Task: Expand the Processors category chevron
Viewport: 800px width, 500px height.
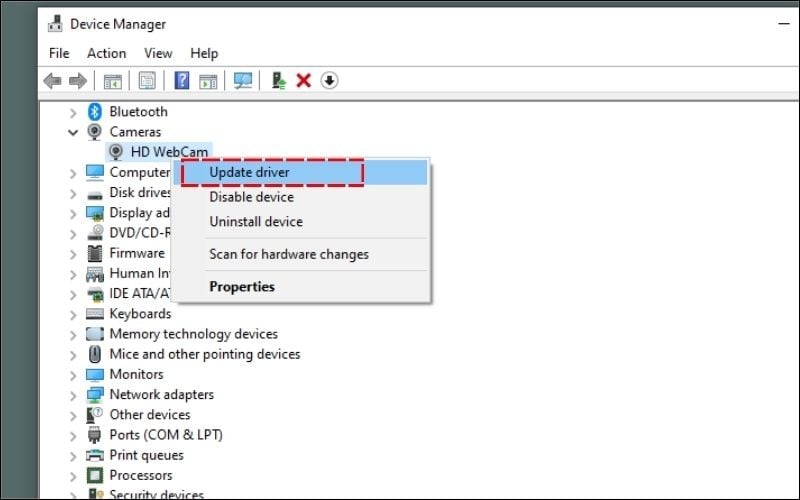Action: pos(73,477)
